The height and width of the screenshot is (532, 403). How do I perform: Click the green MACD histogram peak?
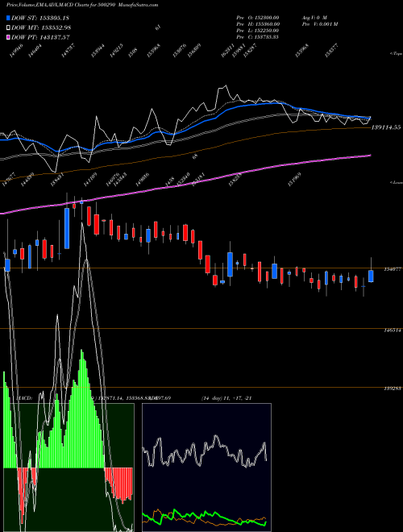point(81,407)
